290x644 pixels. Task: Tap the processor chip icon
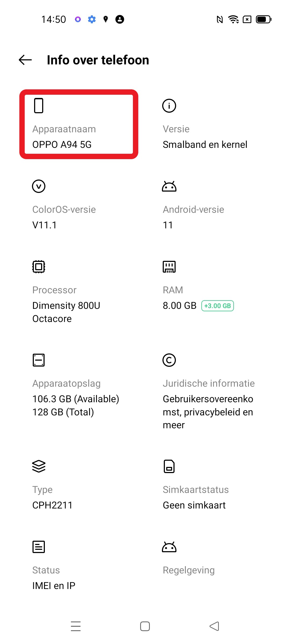click(x=39, y=267)
